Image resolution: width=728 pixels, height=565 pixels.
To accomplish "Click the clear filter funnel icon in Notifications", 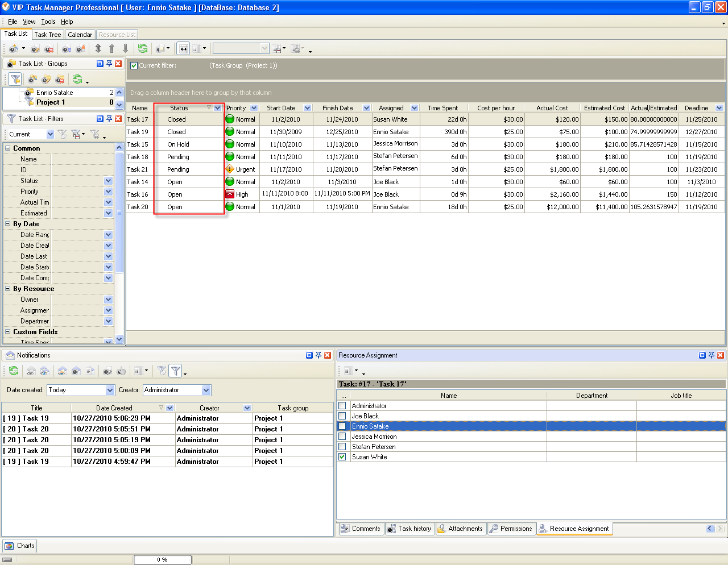I will pyautogui.click(x=162, y=371).
